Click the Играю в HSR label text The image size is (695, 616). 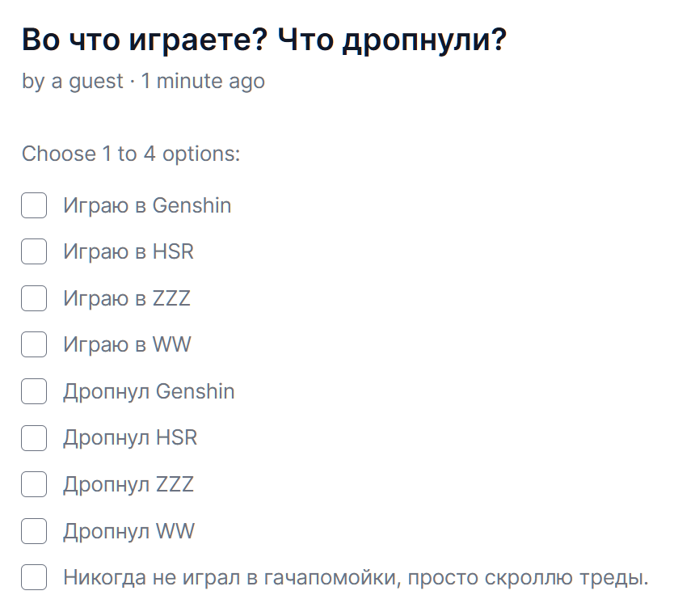pyautogui.click(x=128, y=252)
